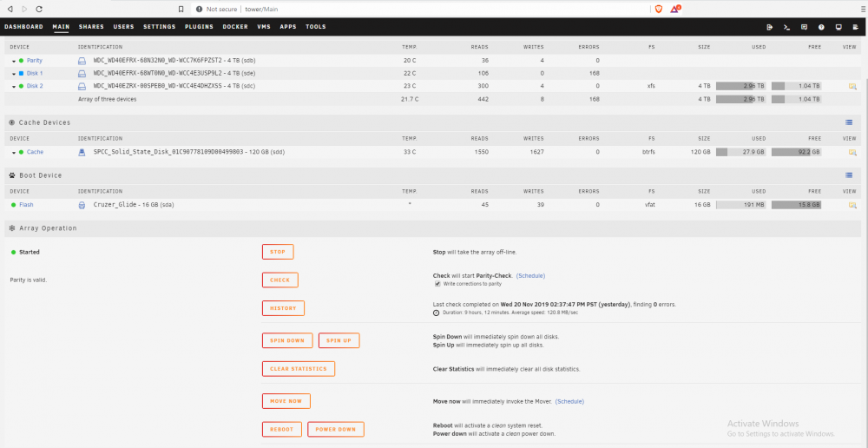
Task: Click the browser back arrow
Action: tap(9, 9)
